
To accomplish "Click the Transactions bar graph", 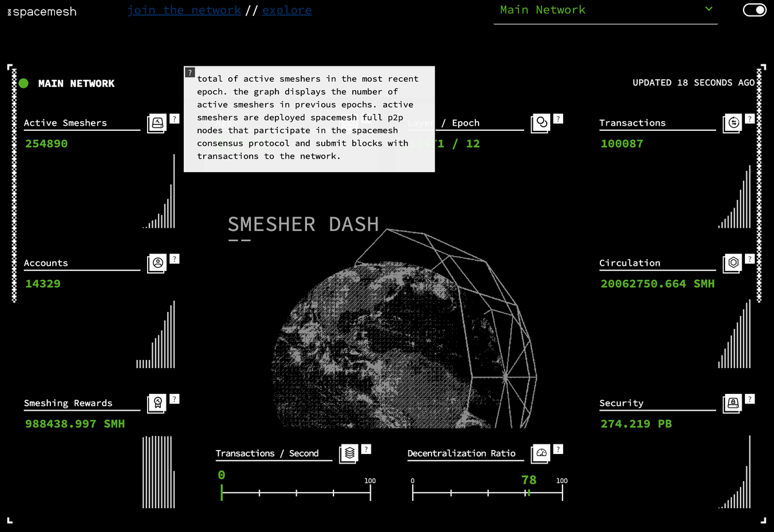I will tap(735, 197).
